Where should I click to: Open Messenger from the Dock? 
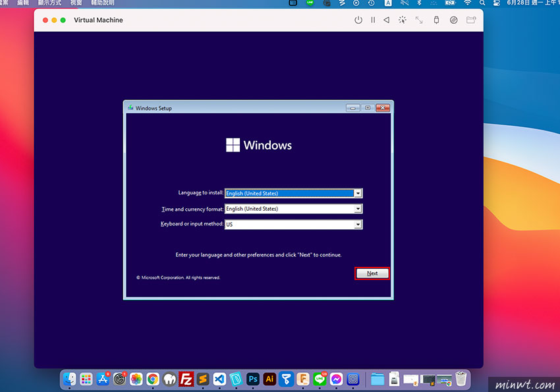[x=336, y=379]
